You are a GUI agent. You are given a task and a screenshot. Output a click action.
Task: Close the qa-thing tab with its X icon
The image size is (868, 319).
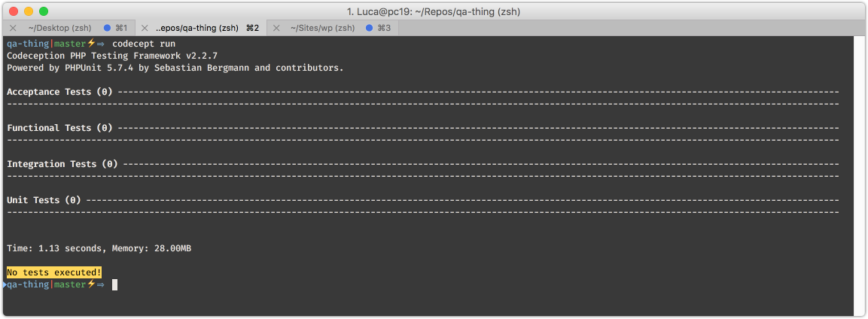pos(145,28)
